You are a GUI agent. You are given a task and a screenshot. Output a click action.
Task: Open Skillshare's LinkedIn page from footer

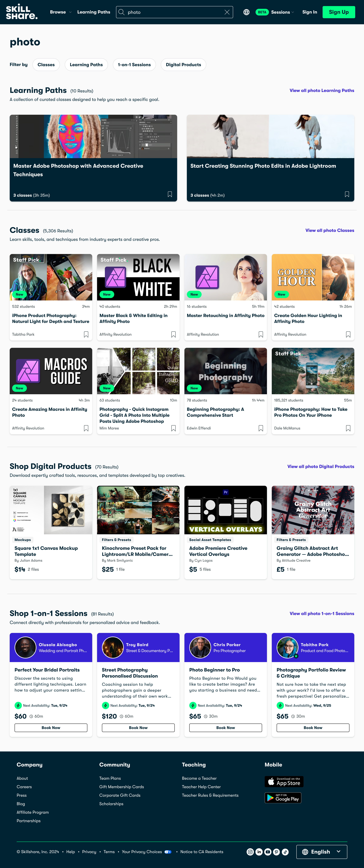tap(259, 852)
